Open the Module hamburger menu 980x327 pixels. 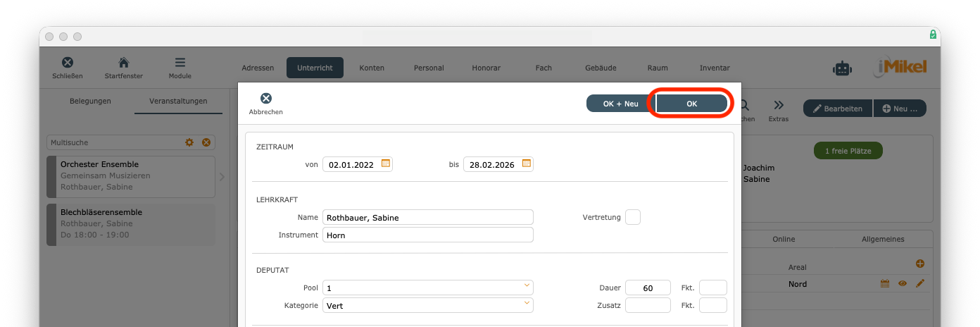[180, 63]
